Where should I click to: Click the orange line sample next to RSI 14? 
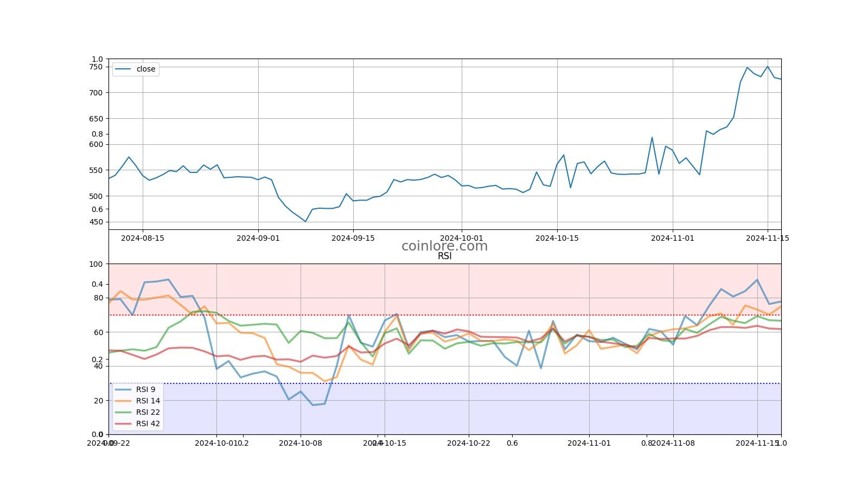coord(123,401)
